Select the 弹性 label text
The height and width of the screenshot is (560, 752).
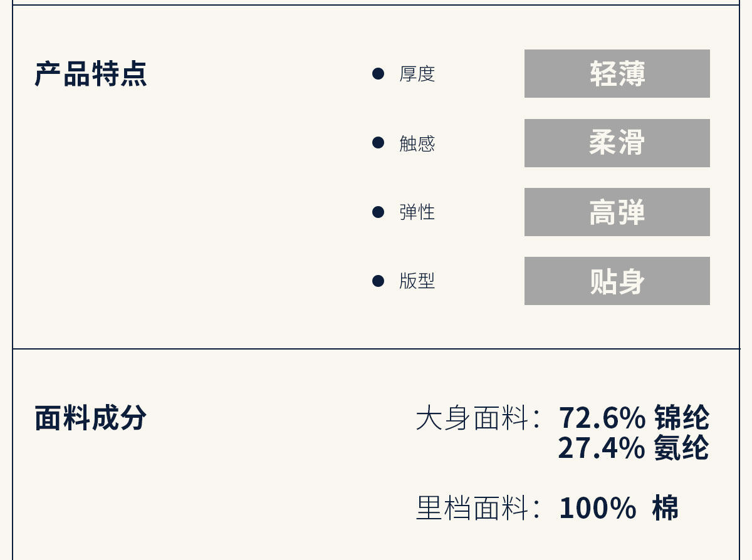(417, 212)
